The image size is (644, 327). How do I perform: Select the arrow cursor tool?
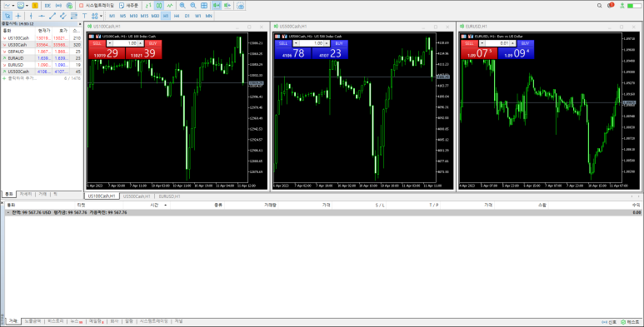[x=7, y=16]
